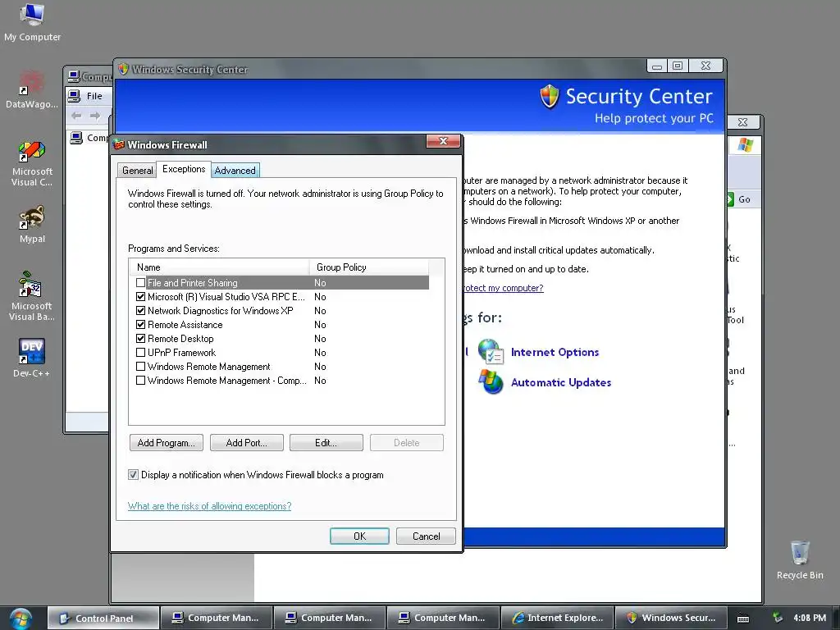
Task: Click the clock showing 4:08 PM
Action: coord(810,618)
